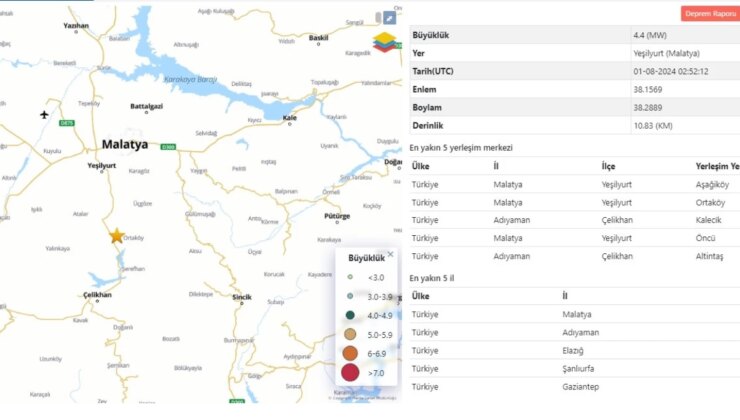Click the D300 road shield near Malatya

[x=168, y=147]
